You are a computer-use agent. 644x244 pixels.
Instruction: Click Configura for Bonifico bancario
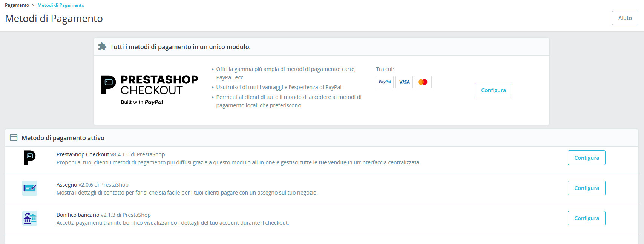point(587,218)
